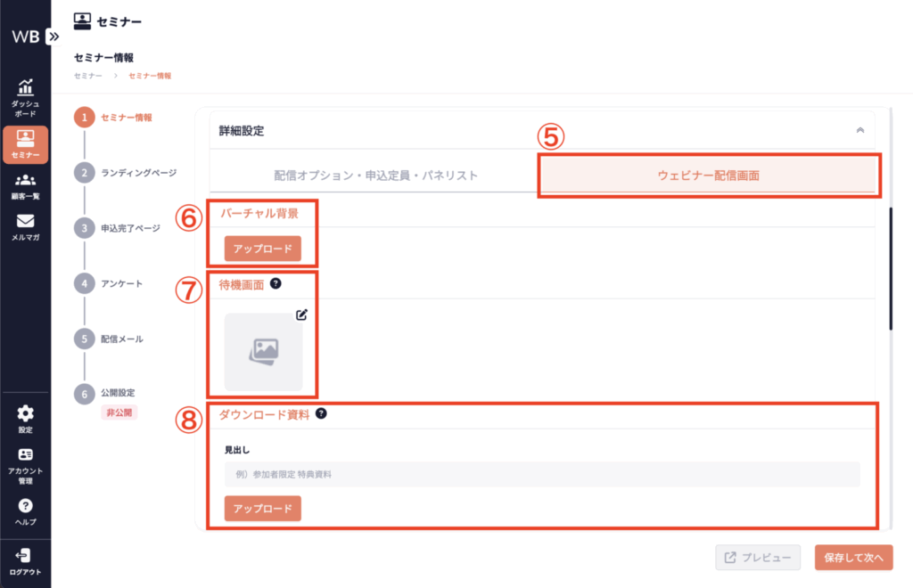The width and height of the screenshot is (913, 588).
Task: Select the ウェビナー配信画面 tab
Action: coord(708,176)
